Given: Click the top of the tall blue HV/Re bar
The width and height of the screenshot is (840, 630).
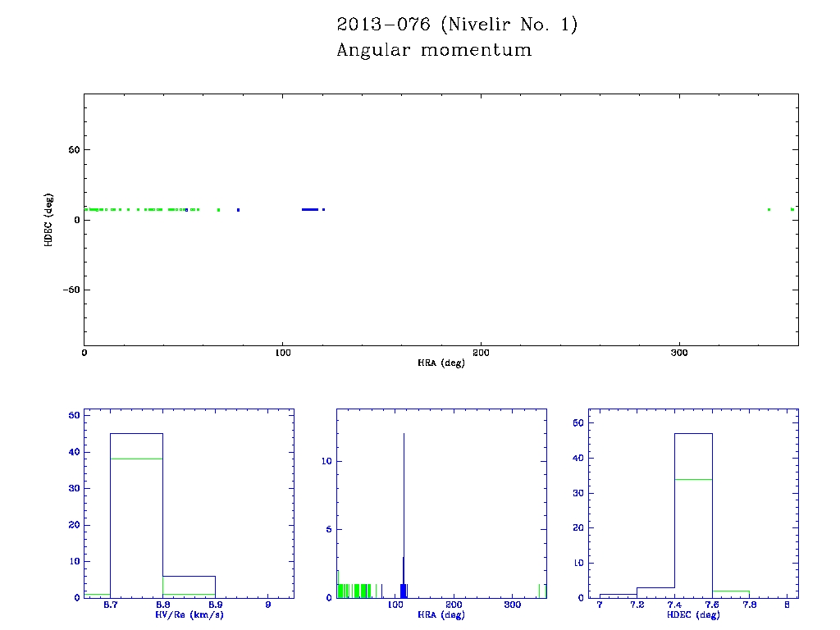Looking at the screenshot, I should pyautogui.click(x=137, y=433).
